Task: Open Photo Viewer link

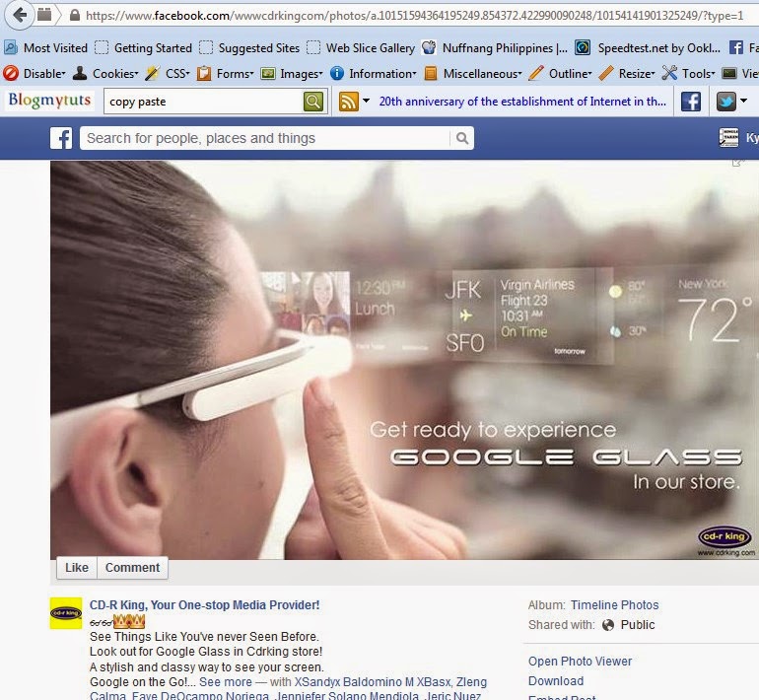Action: tap(580, 662)
